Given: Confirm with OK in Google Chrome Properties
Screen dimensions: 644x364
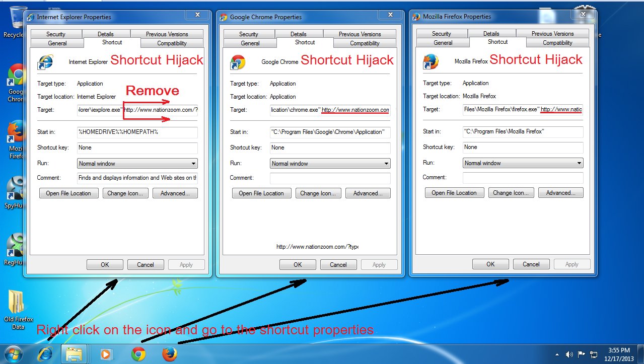Looking at the screenshot, I should 298,265.
